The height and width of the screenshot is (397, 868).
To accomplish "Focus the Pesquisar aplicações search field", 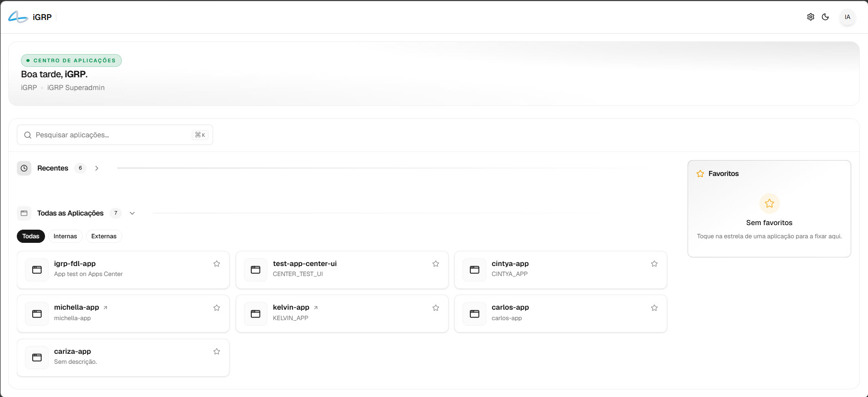I will (115, 135).
